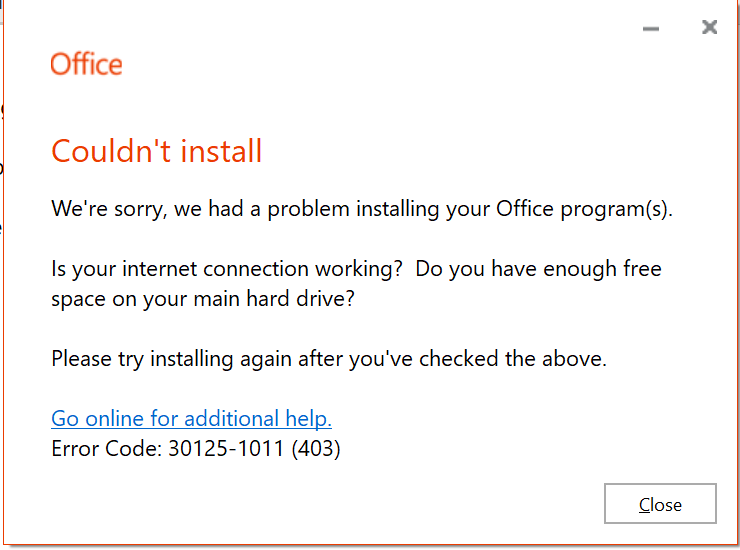Viewport: 740px width, 550px height.
Task: Dismiss the dialog with the X icon
Action: pos(709,27)
